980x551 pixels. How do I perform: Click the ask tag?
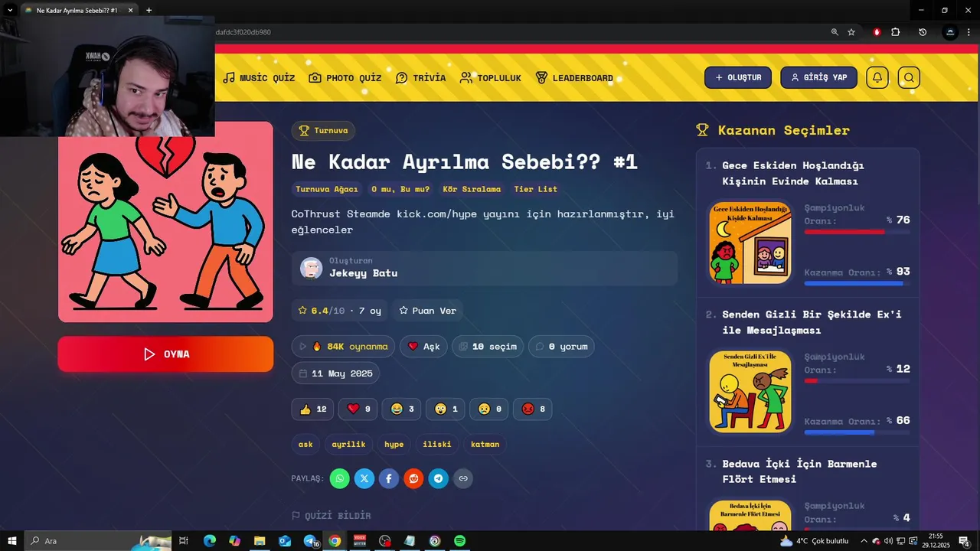pos(305,445)
